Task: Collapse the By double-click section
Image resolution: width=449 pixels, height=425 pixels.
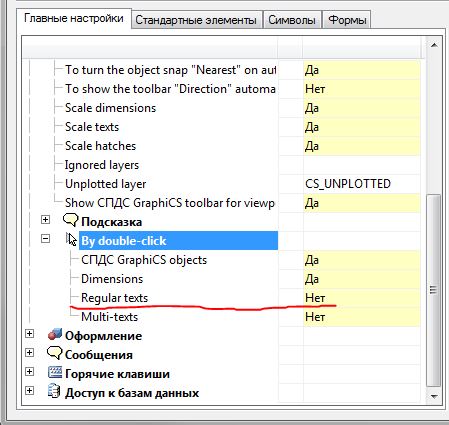Action: [x=45, y=239]
